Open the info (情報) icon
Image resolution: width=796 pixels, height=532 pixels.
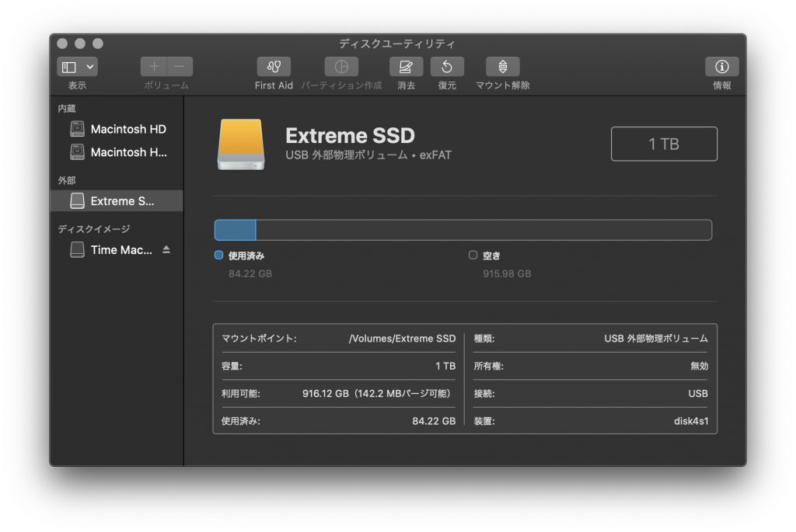tap(722, 67)
